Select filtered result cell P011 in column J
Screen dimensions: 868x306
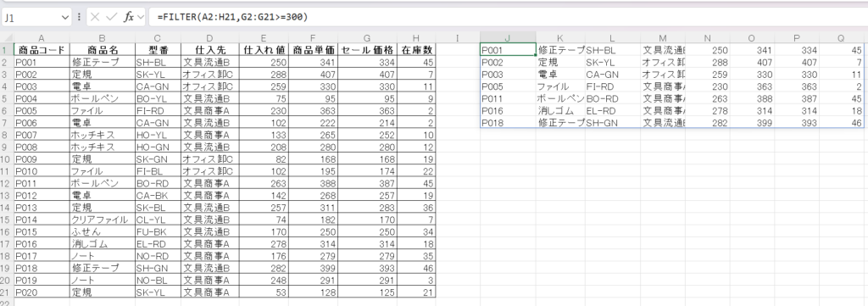tap(508, 98)
